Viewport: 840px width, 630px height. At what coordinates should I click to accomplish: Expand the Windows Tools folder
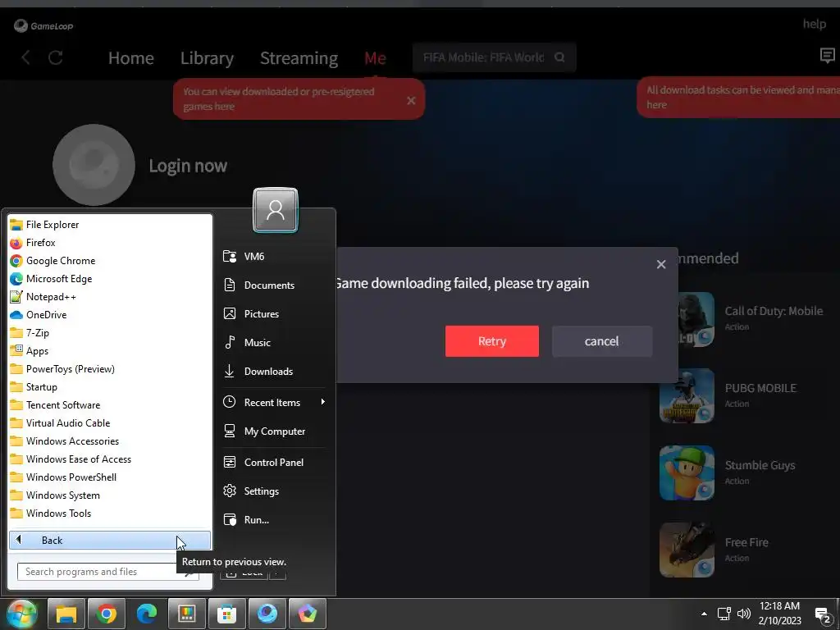tap(110, 514)
